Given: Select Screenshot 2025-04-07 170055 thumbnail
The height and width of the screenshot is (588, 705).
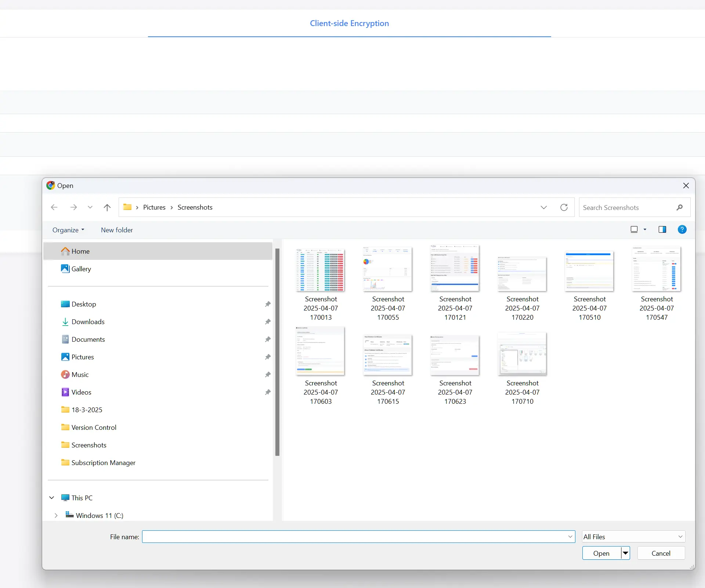Looking at the screenshot, I should pyautogui.click(x=388, y=270).
